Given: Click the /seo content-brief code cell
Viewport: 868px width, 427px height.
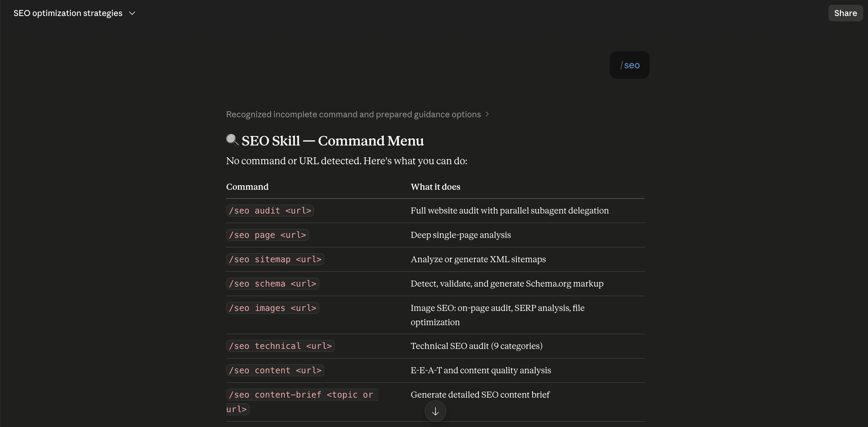Looking at the screenshot, I should tap(302, 402).
